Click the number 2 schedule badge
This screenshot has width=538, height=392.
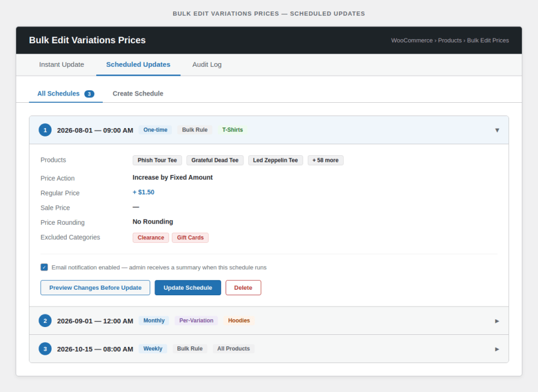(x=45, y=320)
